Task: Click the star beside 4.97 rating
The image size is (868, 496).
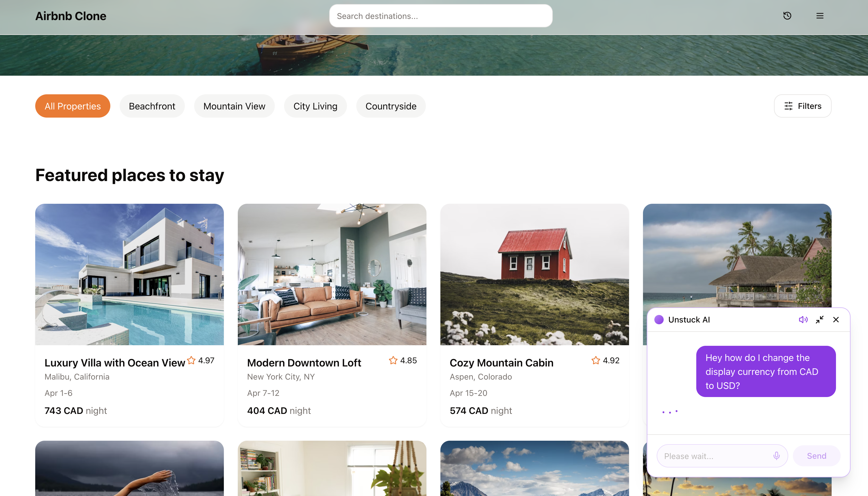Action: tap(191, 360)
